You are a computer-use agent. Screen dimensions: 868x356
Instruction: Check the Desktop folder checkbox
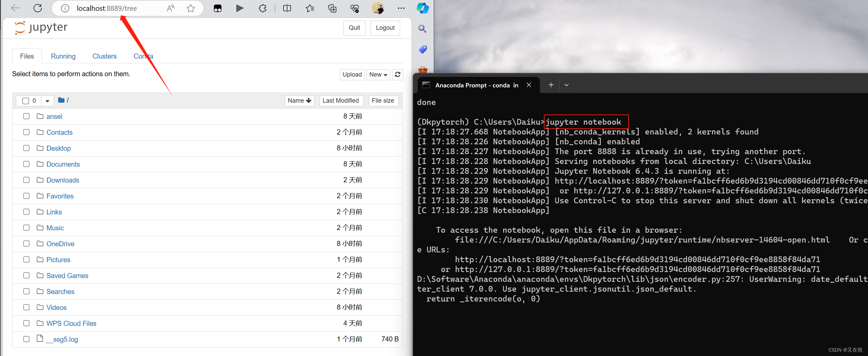(x=26, y=148)
